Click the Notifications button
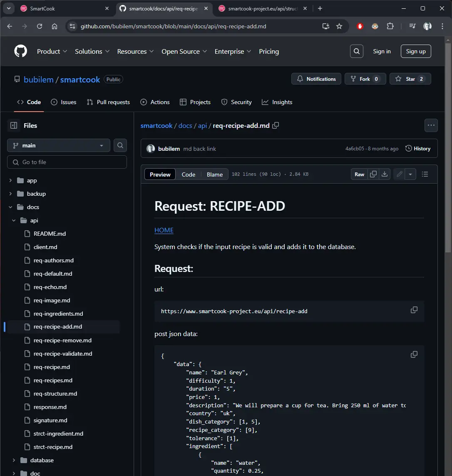 pos(316,79)
